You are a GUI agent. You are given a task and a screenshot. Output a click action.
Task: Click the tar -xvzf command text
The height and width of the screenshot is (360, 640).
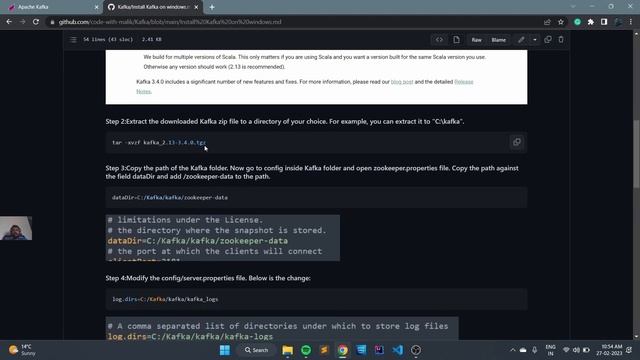click(x=159, y=142)
